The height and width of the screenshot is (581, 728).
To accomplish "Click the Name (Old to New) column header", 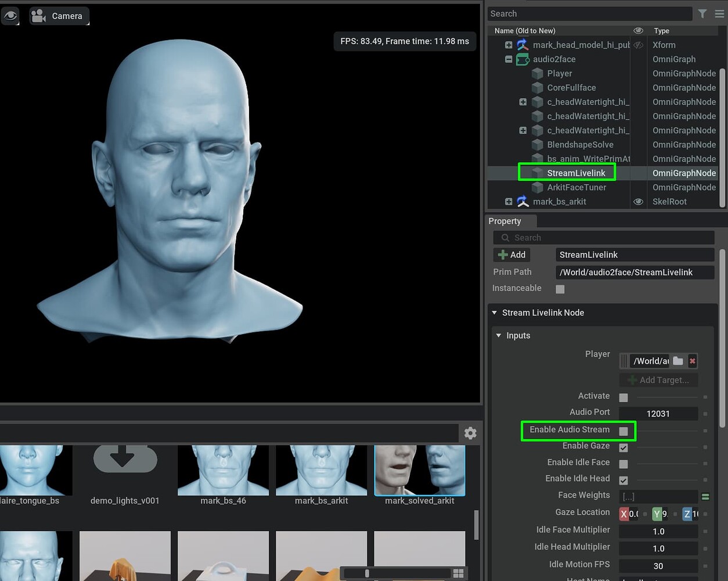I will (x=524, y=30).
